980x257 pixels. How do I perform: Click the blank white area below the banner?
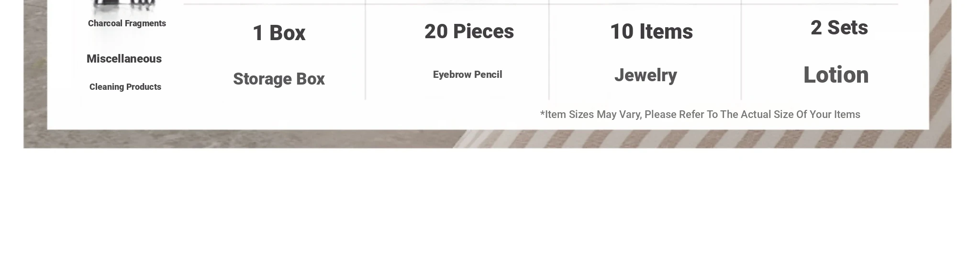[x=490, y=203]
